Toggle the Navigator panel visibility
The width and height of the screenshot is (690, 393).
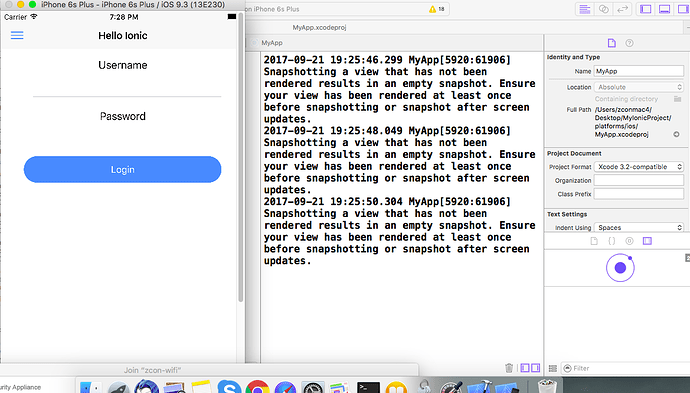(646, 9)
